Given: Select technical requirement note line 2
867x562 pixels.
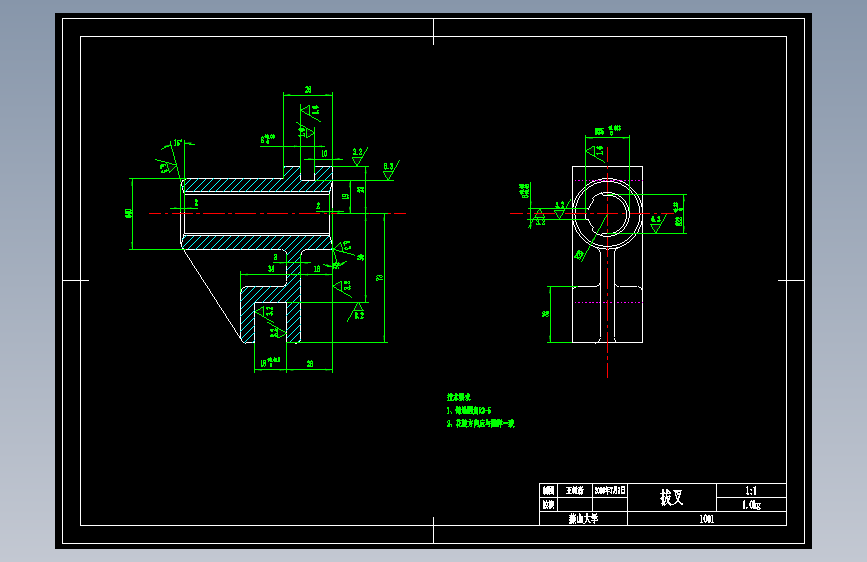Looking at the screenshot, I should pyautogui.click(x=480, y=424).
